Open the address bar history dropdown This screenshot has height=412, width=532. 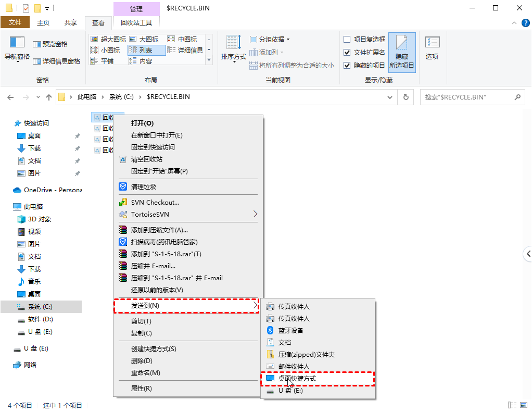click(x=390, y=97)
